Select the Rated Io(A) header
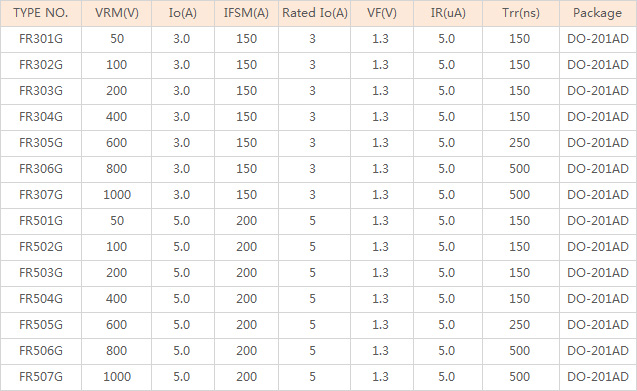This screenshot has width=637, height=391. pyautogui.click(x=314, y=13)
